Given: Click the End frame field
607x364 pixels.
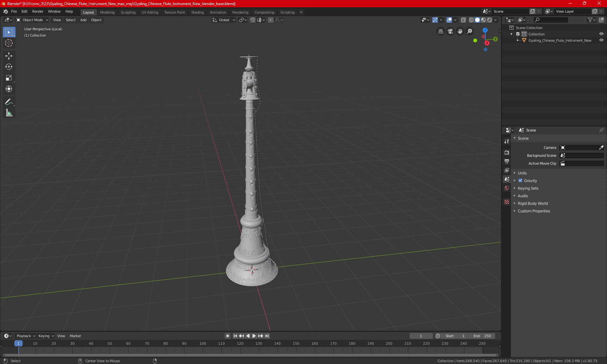Looking at the screenshot, I should 482,336.
